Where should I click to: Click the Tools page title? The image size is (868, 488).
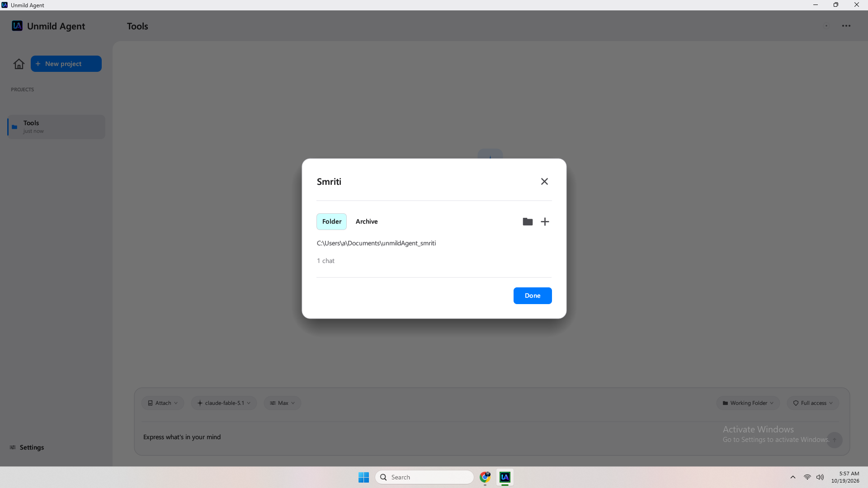tap(137, 26)
